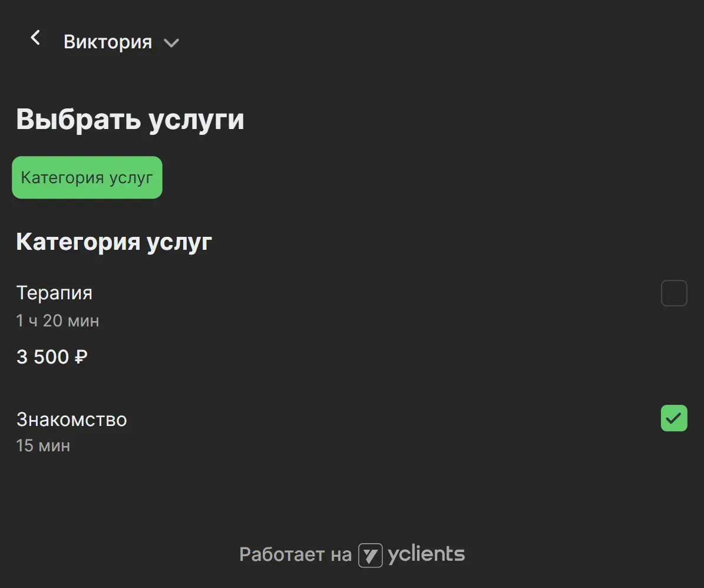The width and height of the screenshot is (704, 588).
Task: Click the yclients logo icon in the footer
Action: coord(370,555)
